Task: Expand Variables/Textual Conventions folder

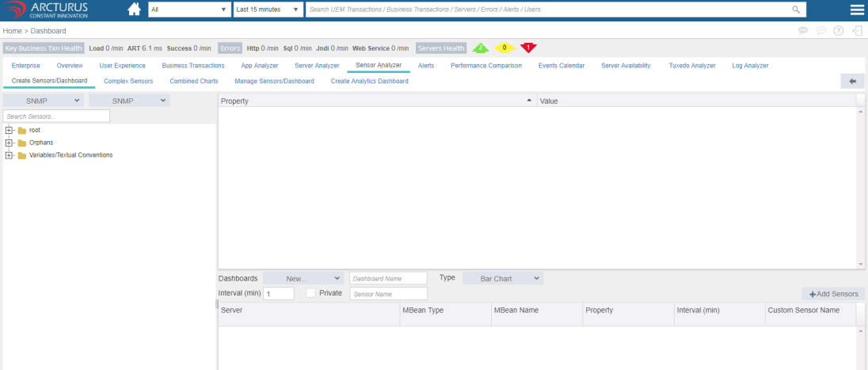Action: (x=9, y=155)
